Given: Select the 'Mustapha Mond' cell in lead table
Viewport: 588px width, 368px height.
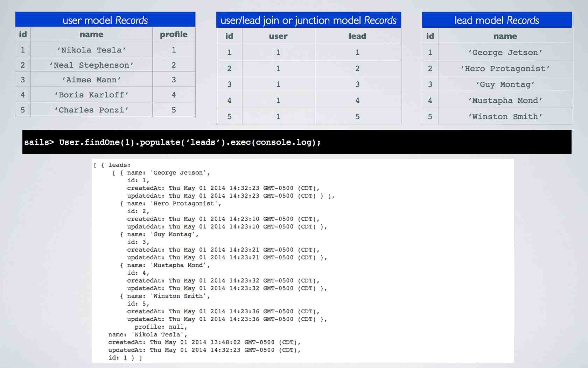Looking at the screenshot, I should 505,100.
